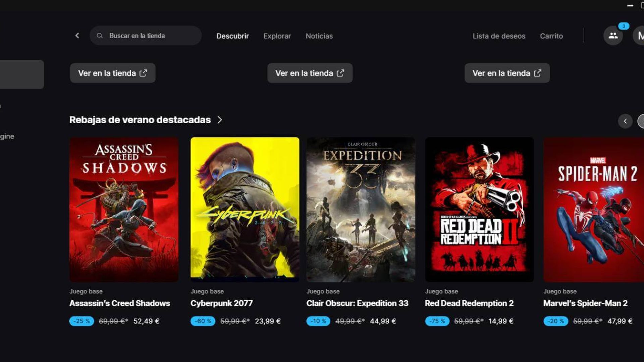Click the friends notification badge showing 3

coord(624,26)
